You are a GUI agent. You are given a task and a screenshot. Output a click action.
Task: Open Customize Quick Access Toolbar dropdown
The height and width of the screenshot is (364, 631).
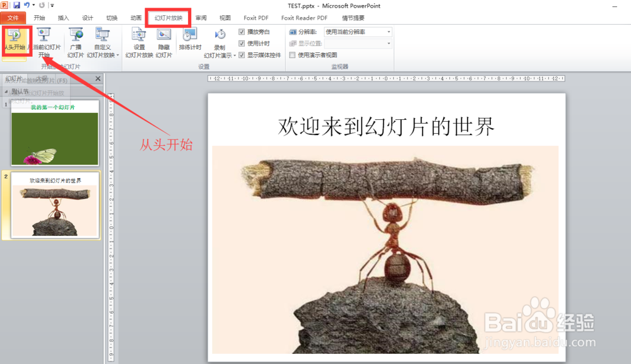coord(52,5)
